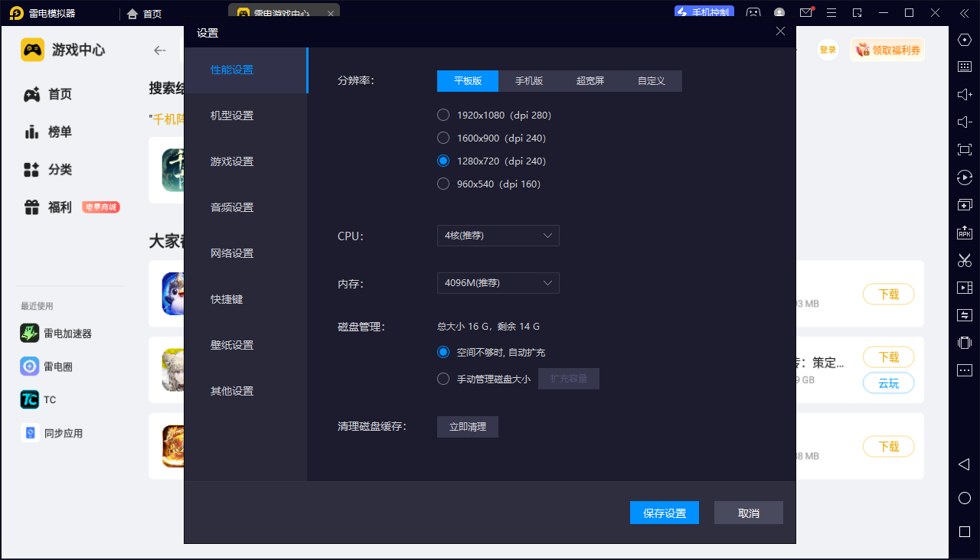The image size is (980, 560).
Task: Open 福利 in game center sidebar
Action: 47,207
